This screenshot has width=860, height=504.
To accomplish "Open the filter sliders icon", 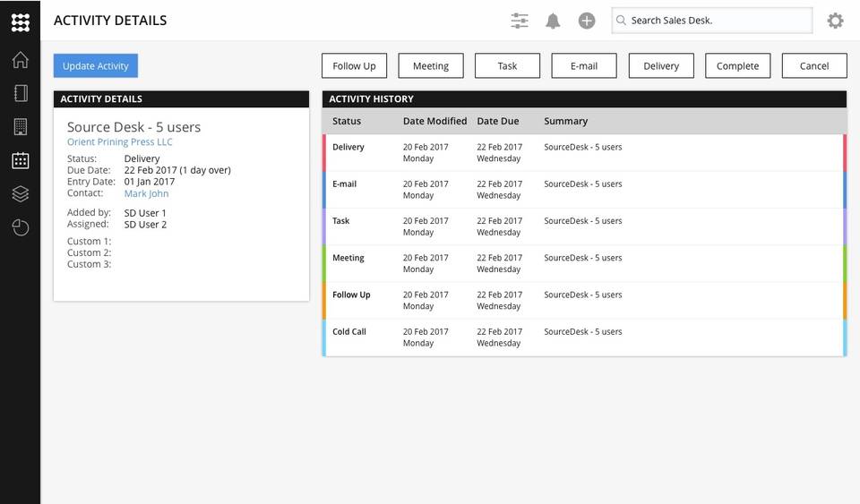I will pos(520,21).
